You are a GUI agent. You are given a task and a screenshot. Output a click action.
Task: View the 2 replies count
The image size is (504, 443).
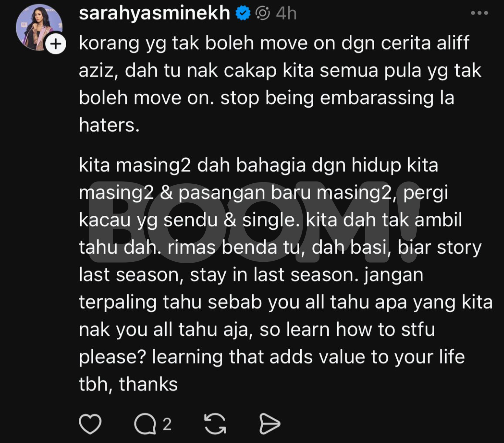(x=167, y=424)
